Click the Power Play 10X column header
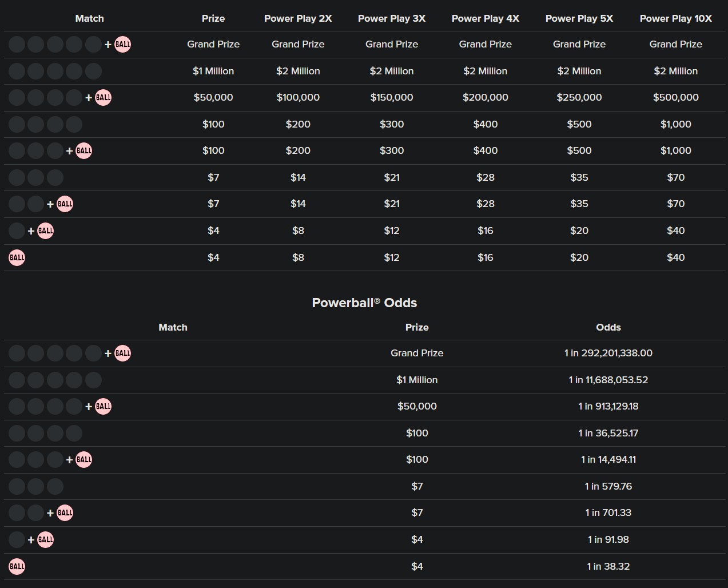Viewport: 728px width, 588px height. tap(676, 18)
